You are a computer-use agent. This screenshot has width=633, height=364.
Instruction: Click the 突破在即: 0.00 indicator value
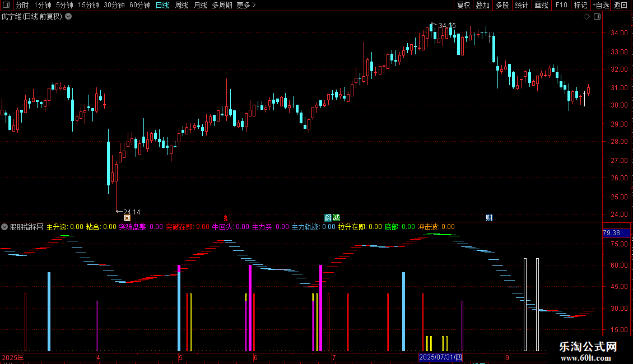[187, 227]
